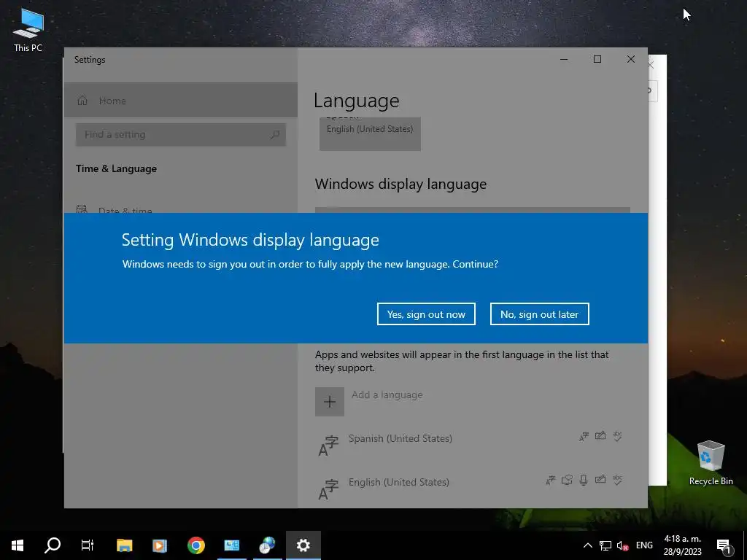Open the taskbar app left of globe icon
Viewport: 747px width, 560px height.
(x=231, y=545)
